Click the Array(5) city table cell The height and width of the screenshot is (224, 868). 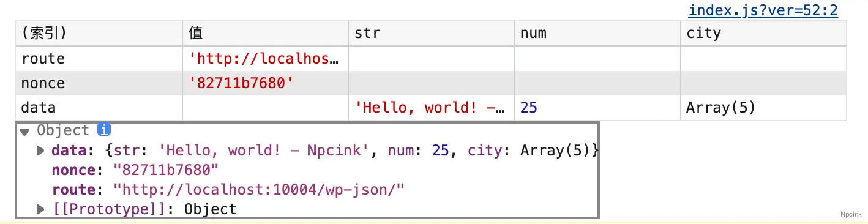click(x=763, y=108)
